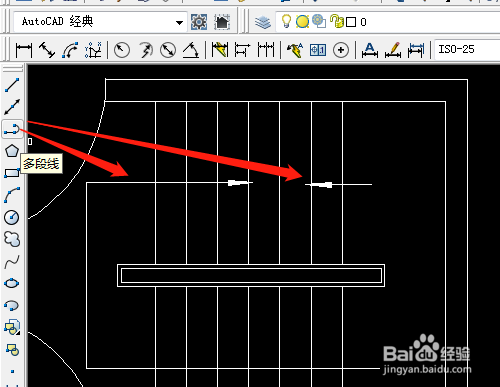
Task: Click the Jogged radius dimension tool
Action: [x=145, y=50]
